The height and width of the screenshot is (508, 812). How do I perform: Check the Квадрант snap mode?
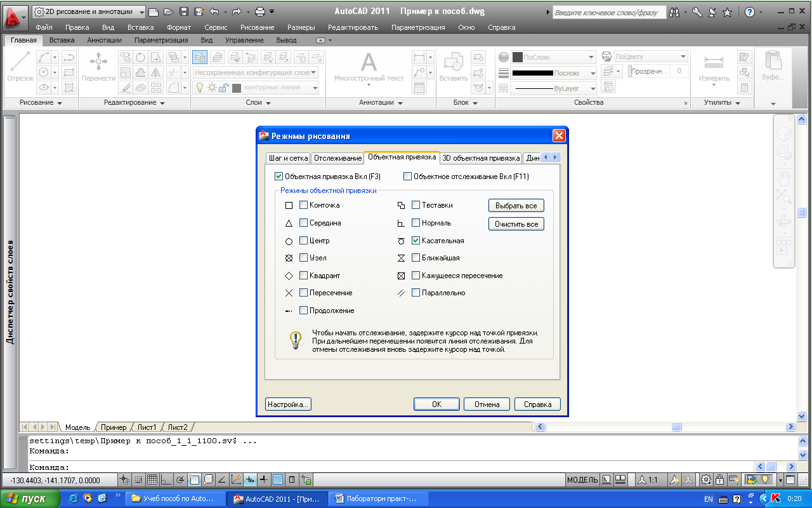pos(303,276)
